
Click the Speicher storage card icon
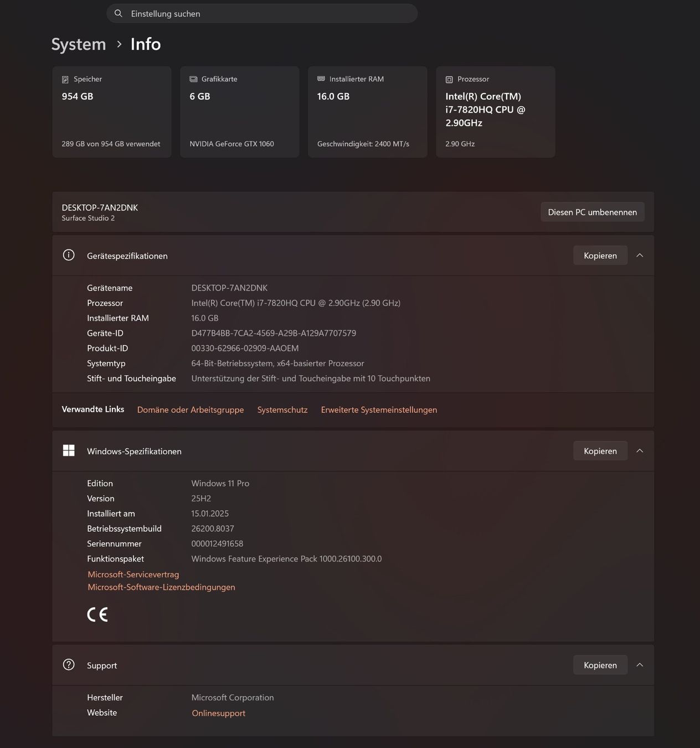[x=65, y=79]
